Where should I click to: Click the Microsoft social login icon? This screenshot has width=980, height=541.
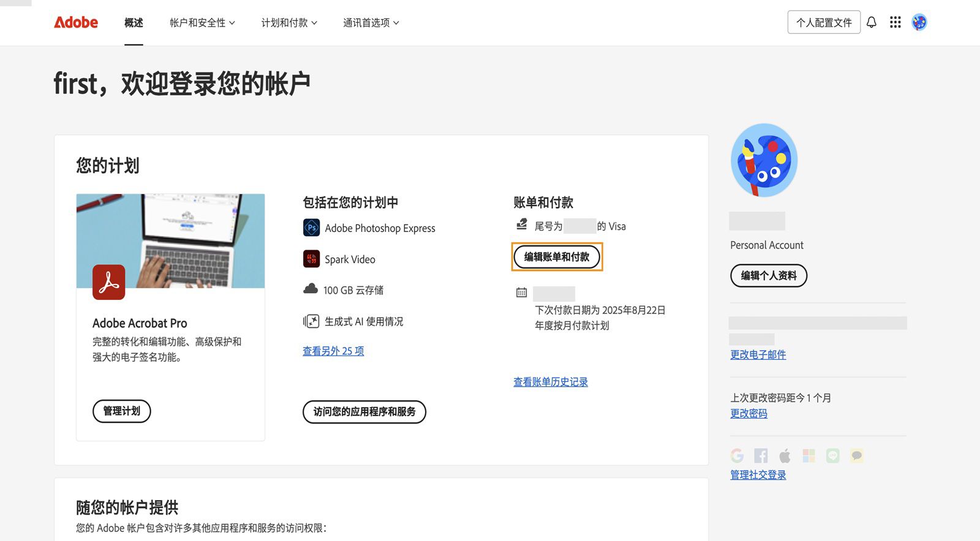pos(809,455)
